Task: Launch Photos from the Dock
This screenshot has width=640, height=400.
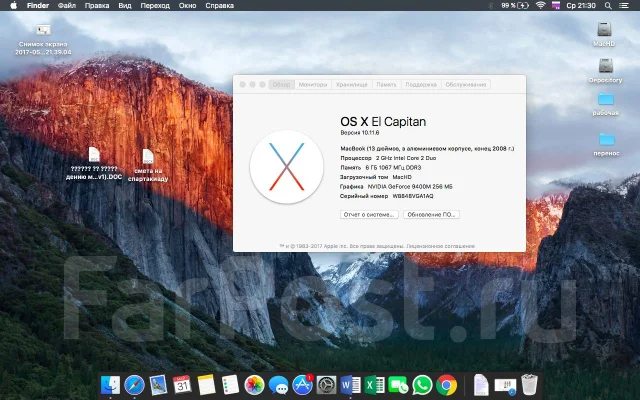Action: tap(254, 385)
